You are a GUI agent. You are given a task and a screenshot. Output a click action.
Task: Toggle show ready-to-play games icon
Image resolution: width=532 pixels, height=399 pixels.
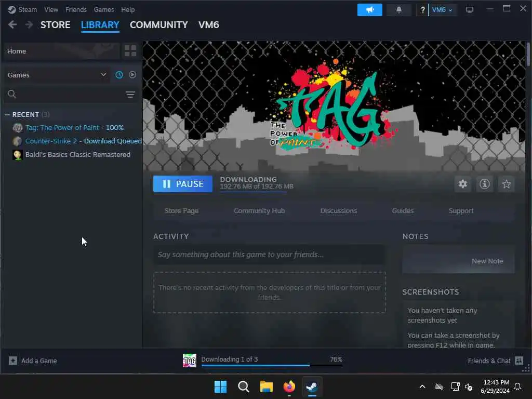coord(132,75)
